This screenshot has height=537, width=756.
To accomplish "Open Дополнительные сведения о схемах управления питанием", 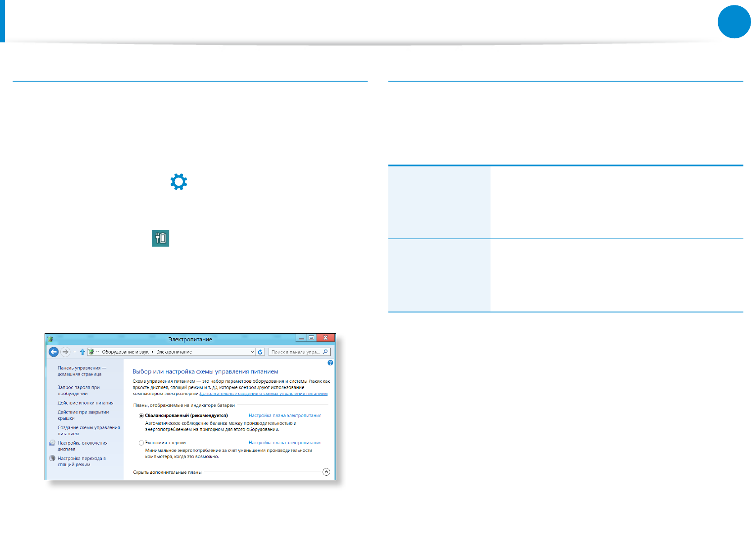I will click(x=263, y=394).
